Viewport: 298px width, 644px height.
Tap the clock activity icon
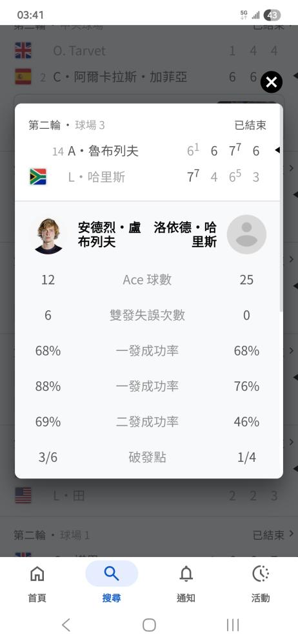click(261, 574)
